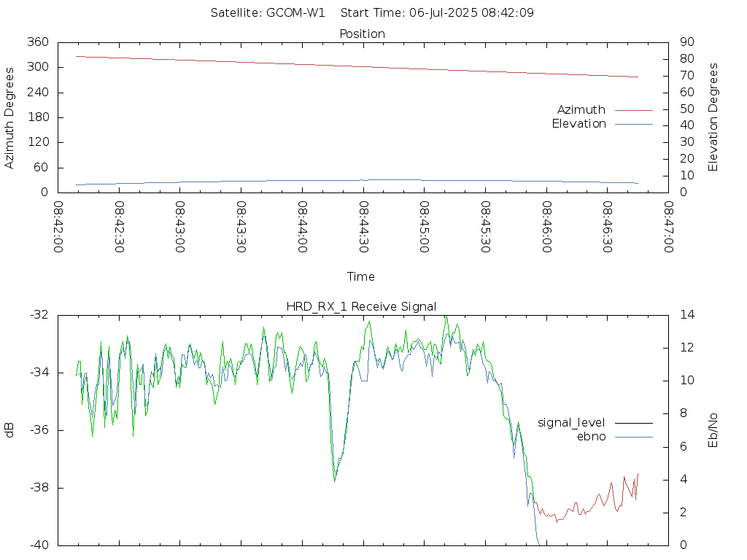Click the 'Elevation Degrees' axis label
The width and height of the screenshot is (747, 560).
(x=713, y=117)
